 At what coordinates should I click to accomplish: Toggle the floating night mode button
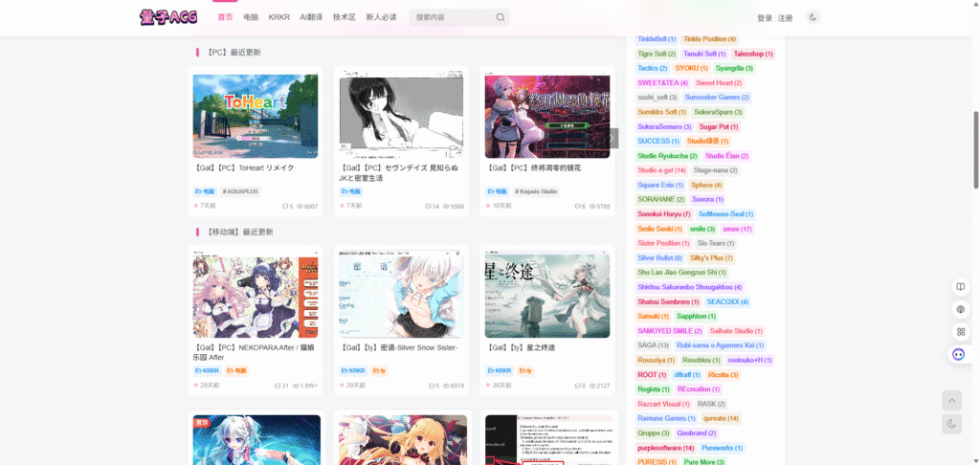952,424
